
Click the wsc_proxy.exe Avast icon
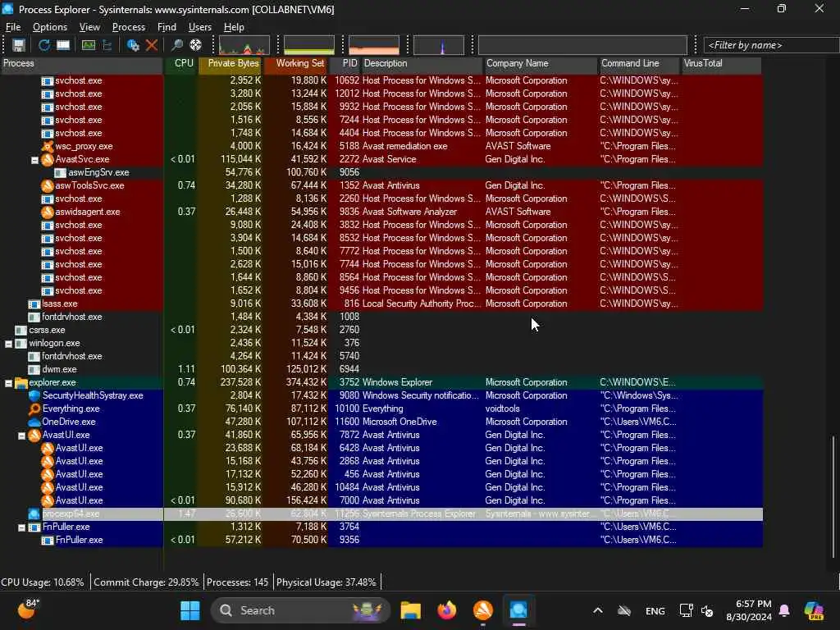(x=48, y=146)
